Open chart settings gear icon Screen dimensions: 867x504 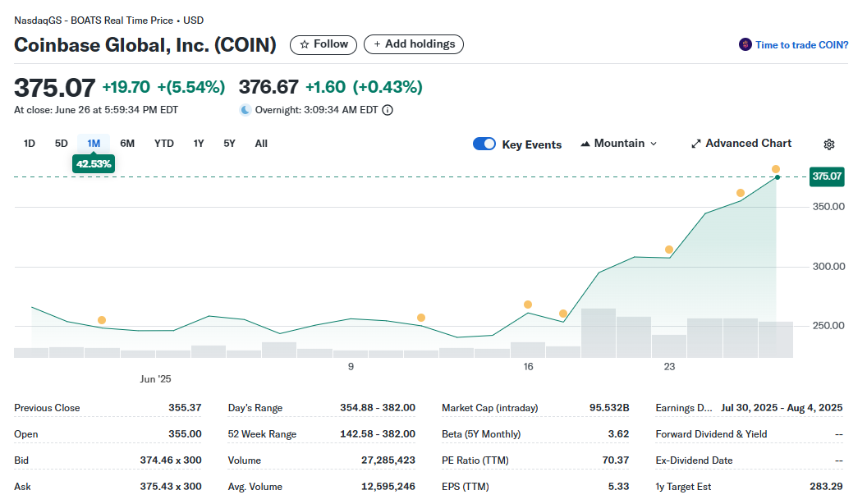[x=829, y=144]
